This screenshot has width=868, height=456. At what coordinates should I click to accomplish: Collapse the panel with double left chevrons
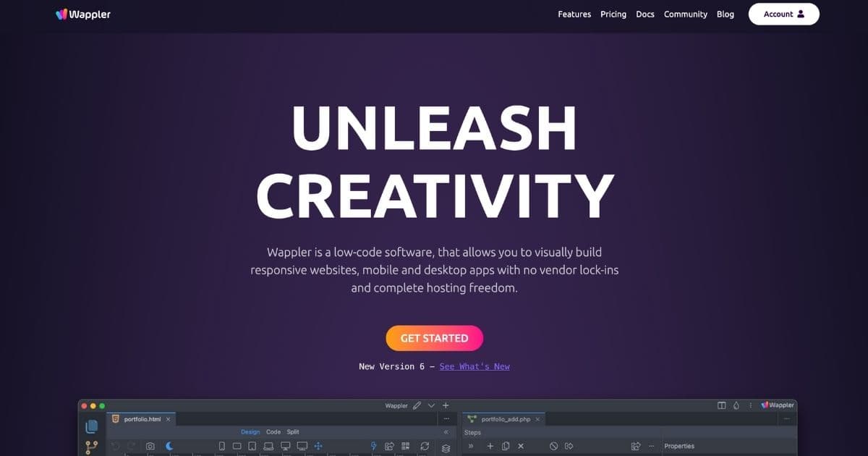(446, 432)
